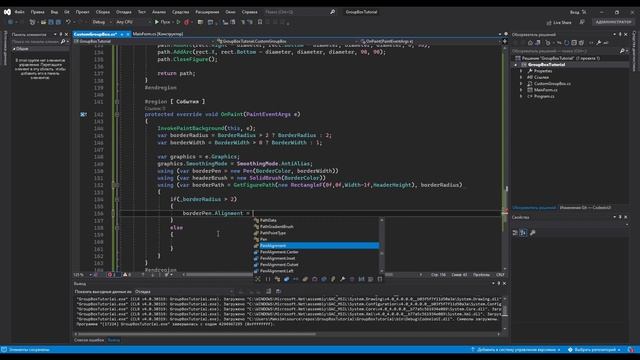Collapse the OnPaint method fold marker

point(117,115)
